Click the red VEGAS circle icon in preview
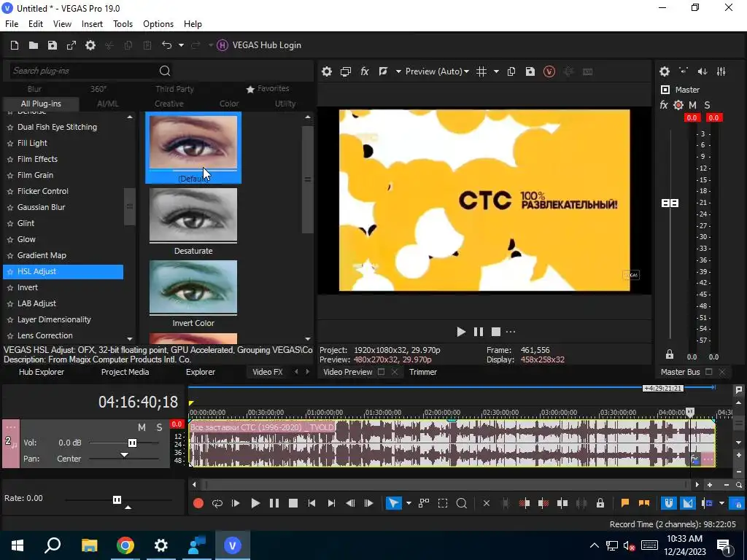The image size is (747, 560). tap(549, 71)
